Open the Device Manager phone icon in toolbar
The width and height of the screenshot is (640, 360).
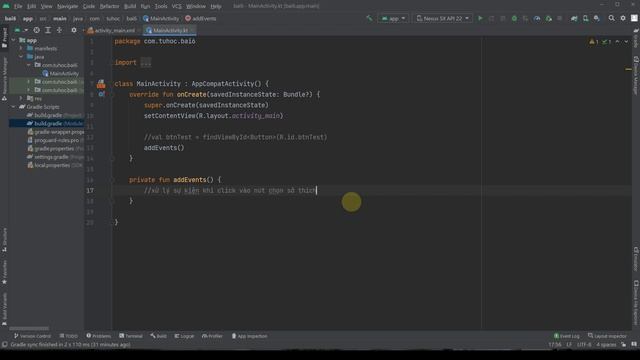[x=586, y=18]
